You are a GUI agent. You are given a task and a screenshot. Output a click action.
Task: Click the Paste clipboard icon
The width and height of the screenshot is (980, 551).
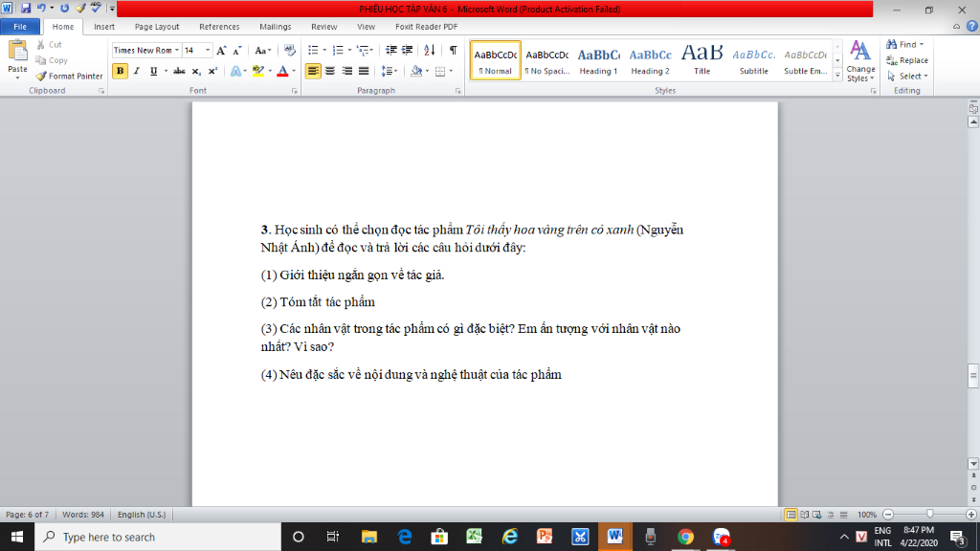pos(17,51)
